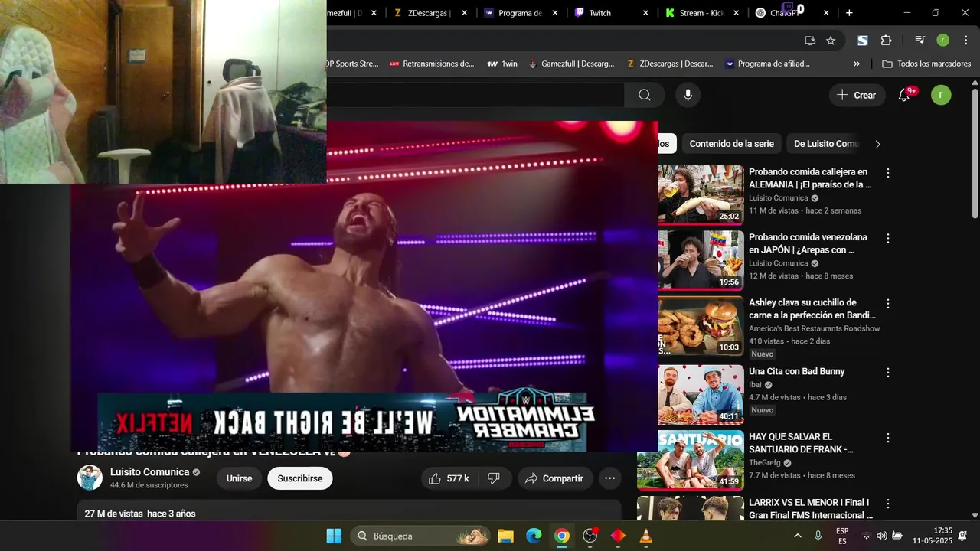
Task: Click the Windows taskbar Búsqueda search box
Action: click(x=420, y=536)
